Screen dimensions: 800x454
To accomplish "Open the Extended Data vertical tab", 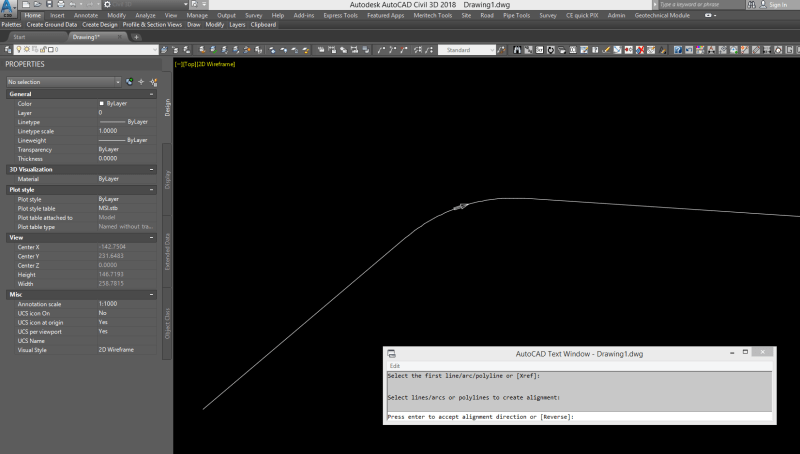I will 167,251.
